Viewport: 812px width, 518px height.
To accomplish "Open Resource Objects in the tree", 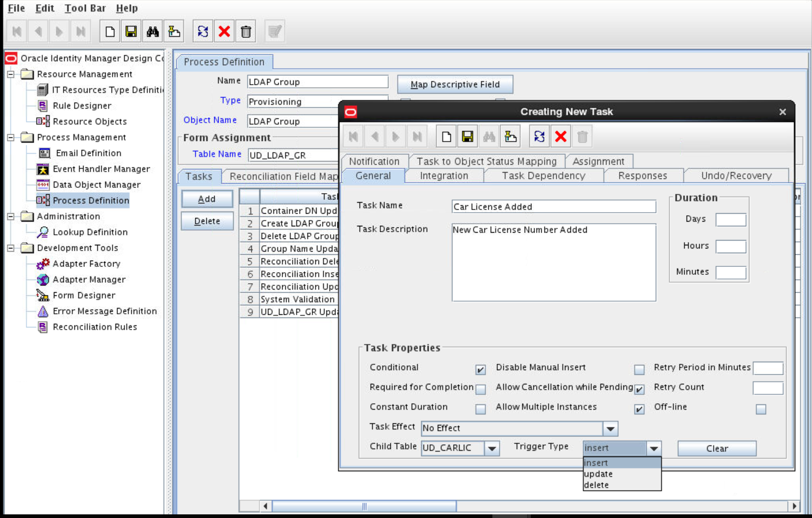I will pyautogui.click(x=90, y=122).
